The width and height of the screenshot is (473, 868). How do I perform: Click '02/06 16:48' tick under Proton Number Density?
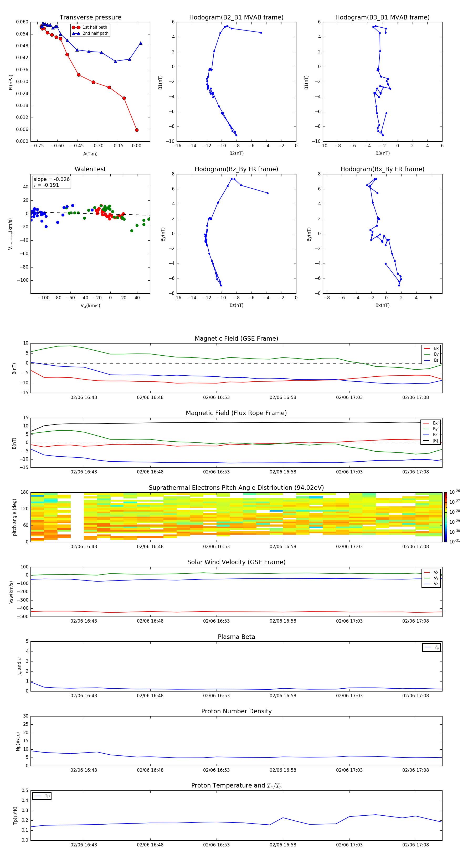point(150,770)
